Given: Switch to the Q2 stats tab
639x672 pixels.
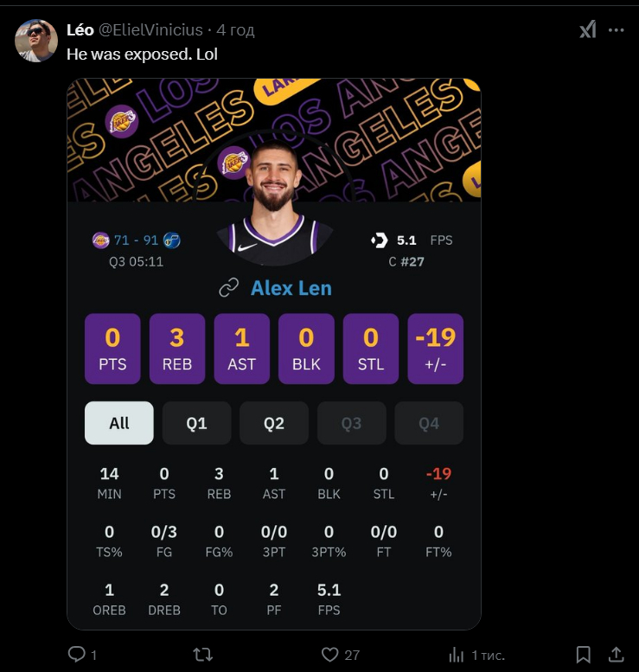Looking at the screenshot, I should pos(274,423).
